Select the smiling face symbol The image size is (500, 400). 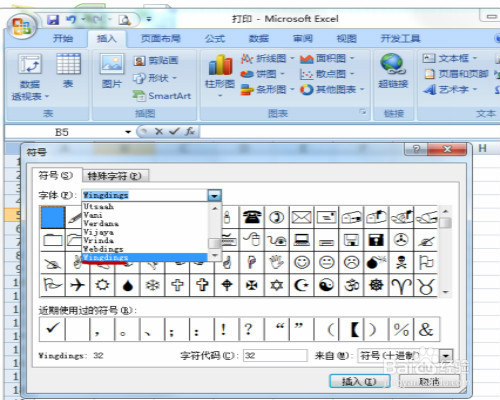[x=302, y=263]
